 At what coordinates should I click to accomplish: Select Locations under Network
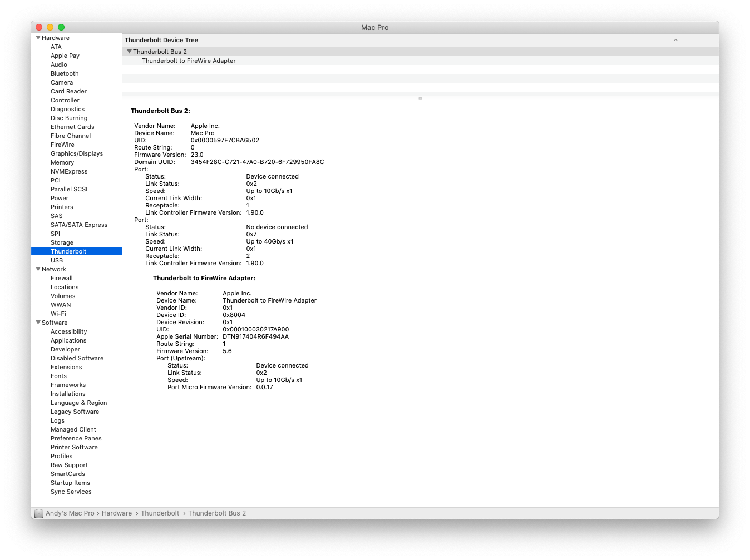(65, 287)
